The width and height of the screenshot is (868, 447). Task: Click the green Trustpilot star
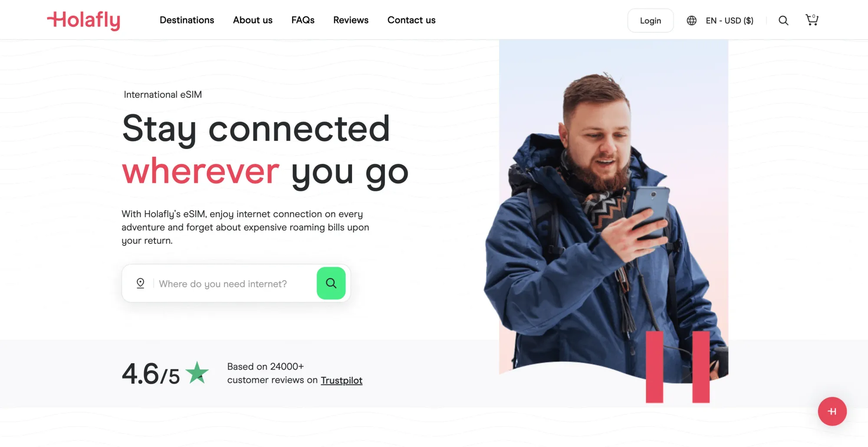click(x=197, y=373)
